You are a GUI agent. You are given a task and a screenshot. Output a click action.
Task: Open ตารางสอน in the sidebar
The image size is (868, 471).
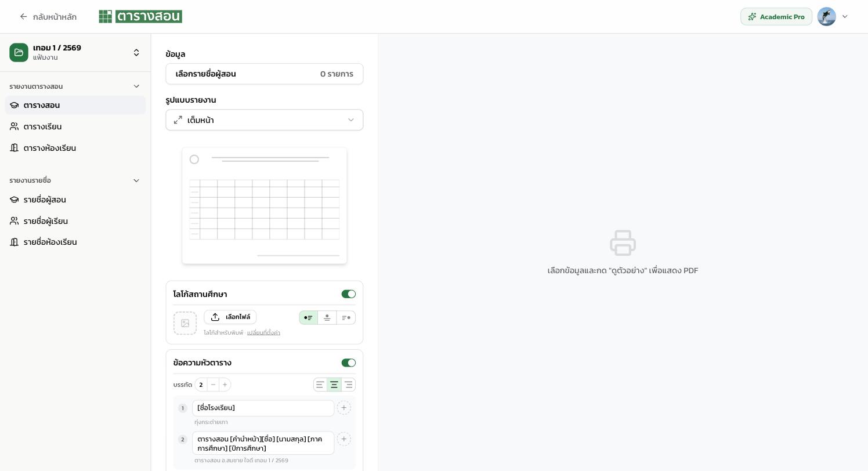[75, 105]
